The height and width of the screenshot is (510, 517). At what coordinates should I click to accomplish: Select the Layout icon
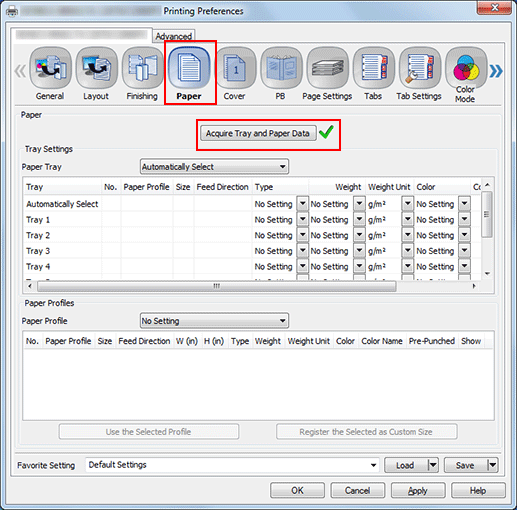[96, 68]
